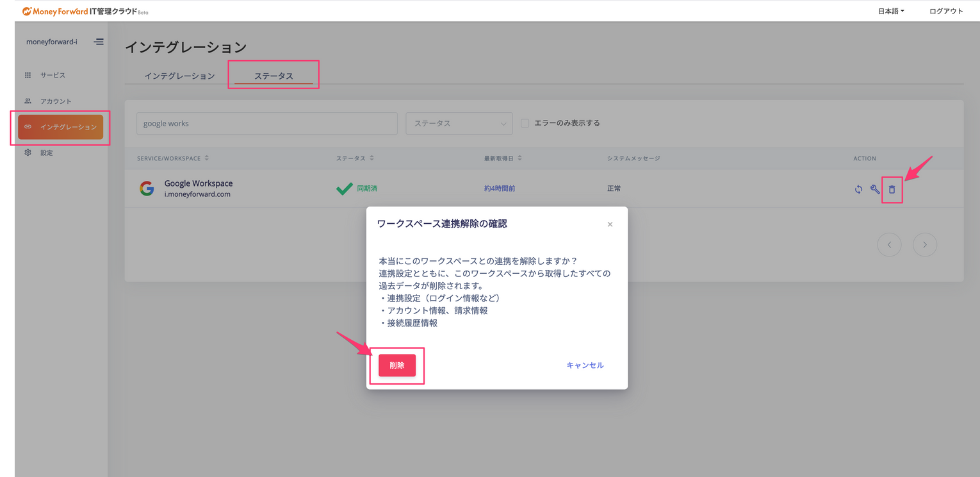The height and width of the screenshot is (477, 980).
Task: Click the アカウント people icon in the sidebar
Action: [x=28, y=101]
